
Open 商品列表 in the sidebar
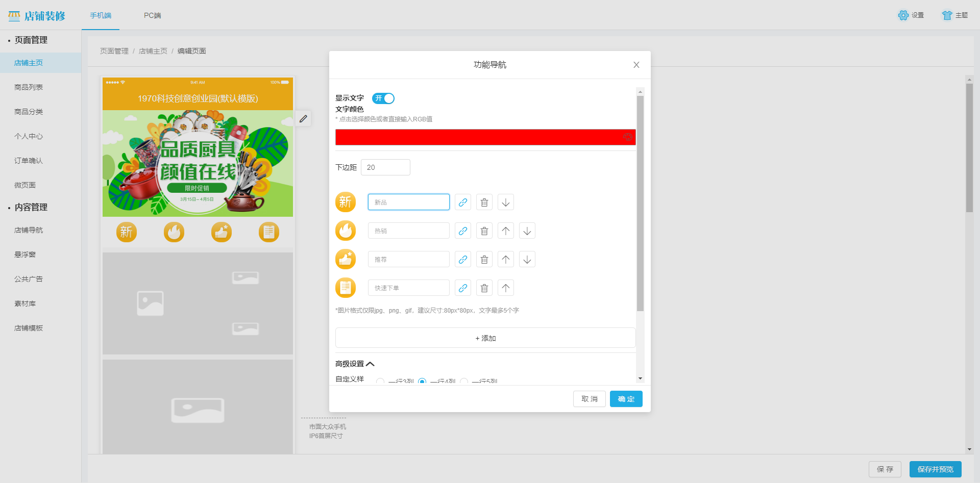[28, 87]
